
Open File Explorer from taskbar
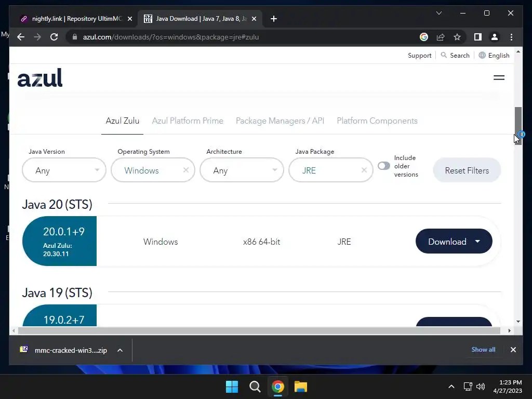coord(301,387)
